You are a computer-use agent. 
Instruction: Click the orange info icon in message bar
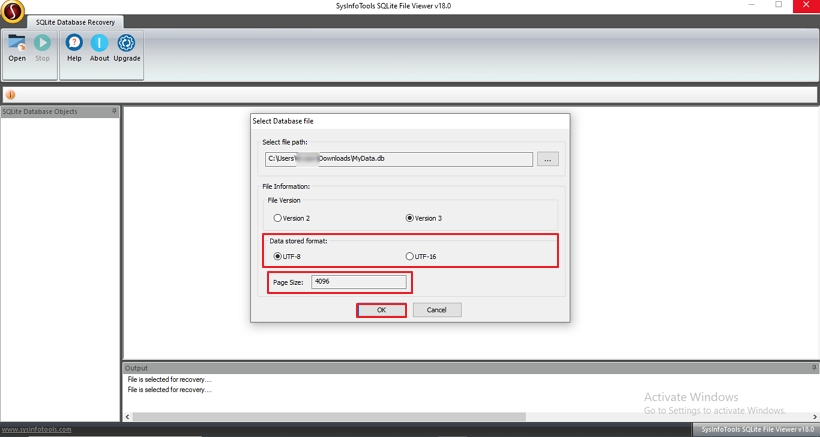click(x=10, y=95)
